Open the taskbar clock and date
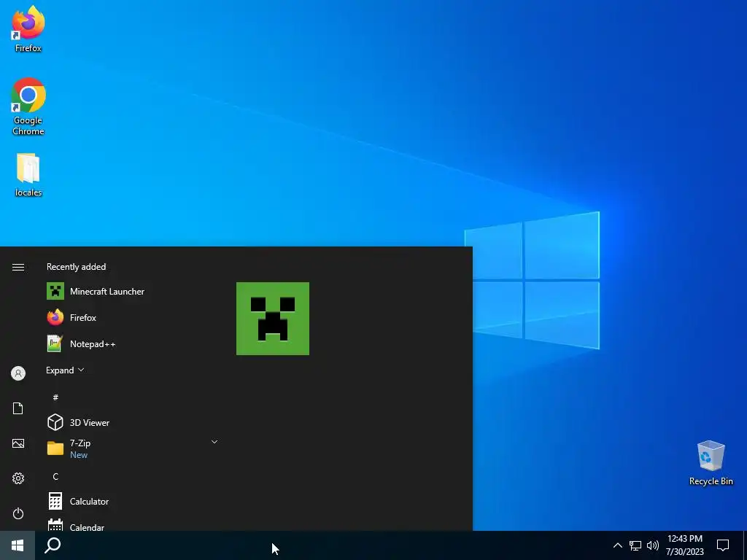Viewport: 747px width, 560px height. [x=684, y=545]
